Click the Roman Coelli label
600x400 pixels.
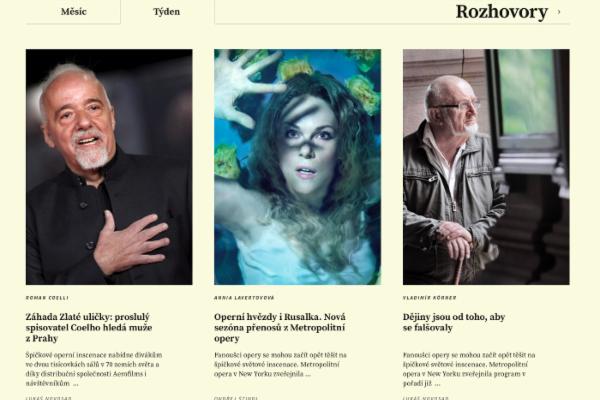pyautogui.click(x=47, y=297)
